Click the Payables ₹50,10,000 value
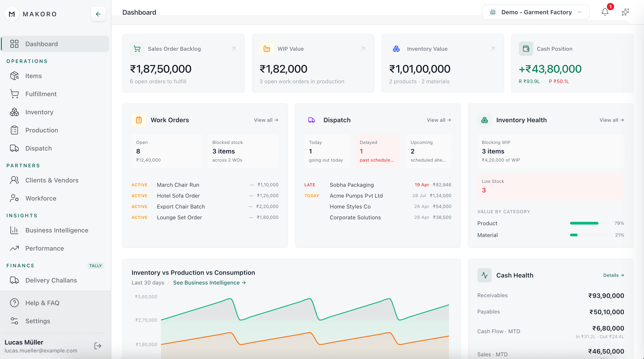This screenshot has width=644, height=359. pos(606,312)
